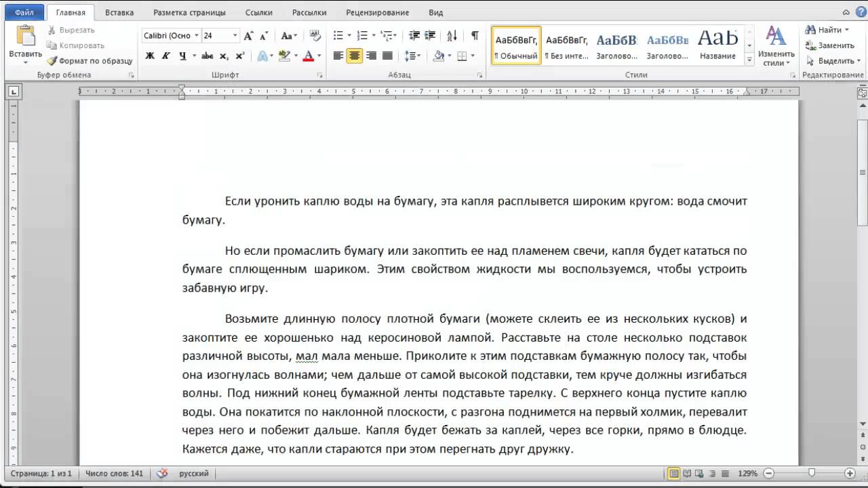
Task: Justify text alignment
Action: coord(387,56)
